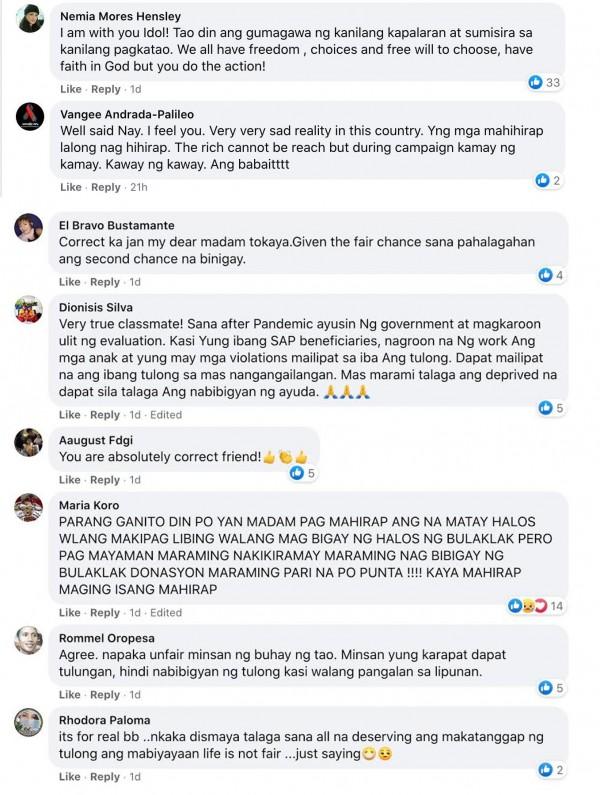Reply to Vangee Andrada-Palileo's comment
This screenshot has width=600, height=795.
coord(106,187)
